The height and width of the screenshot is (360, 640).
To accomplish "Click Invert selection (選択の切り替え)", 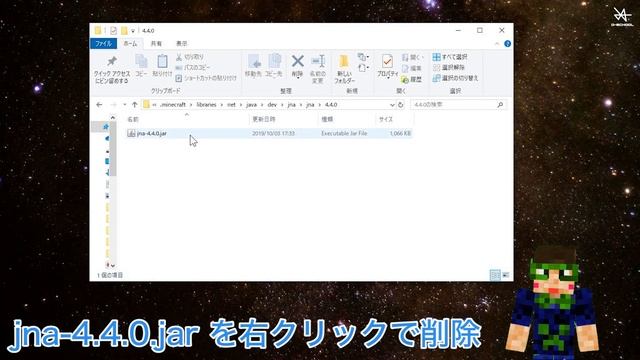I will point(455,78).
